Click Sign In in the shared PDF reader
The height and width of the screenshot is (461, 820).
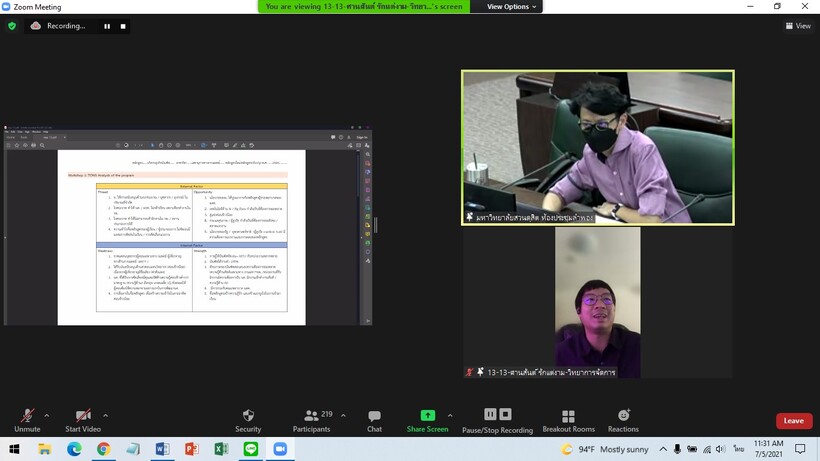362,137
